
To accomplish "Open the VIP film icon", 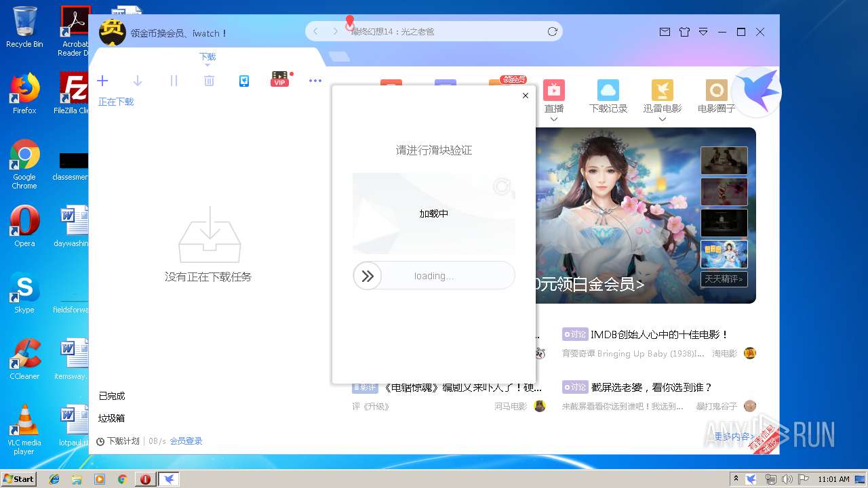I will point(280,79).
